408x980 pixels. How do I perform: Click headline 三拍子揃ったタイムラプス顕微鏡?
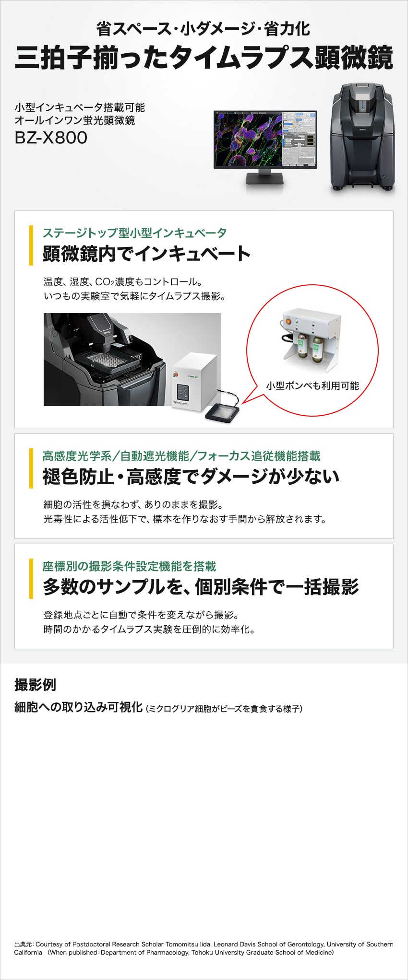204,58
